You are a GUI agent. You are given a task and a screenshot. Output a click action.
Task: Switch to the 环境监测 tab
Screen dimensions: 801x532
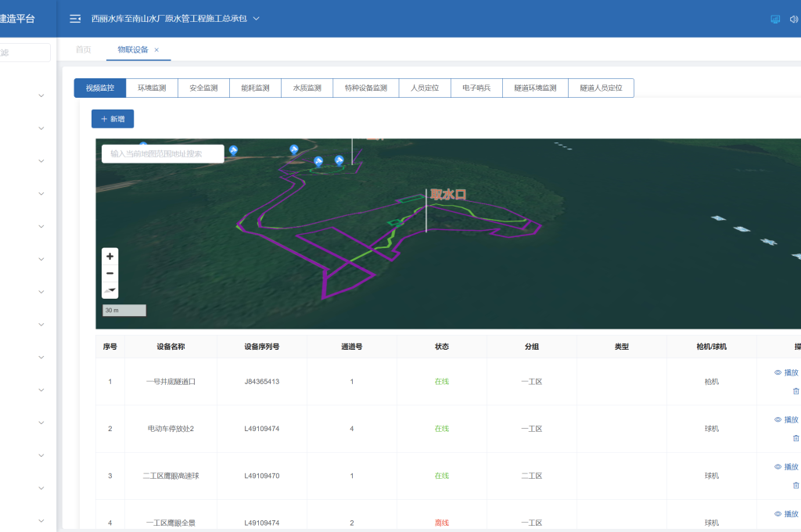[152, 88]
